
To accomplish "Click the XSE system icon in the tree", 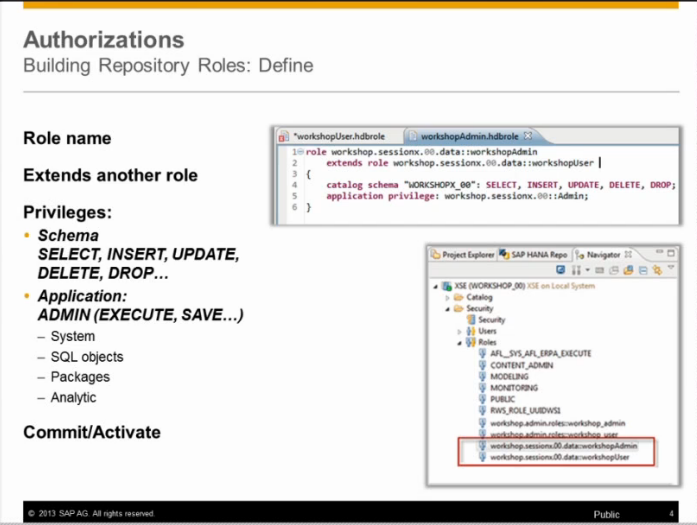I will point(447,286).
